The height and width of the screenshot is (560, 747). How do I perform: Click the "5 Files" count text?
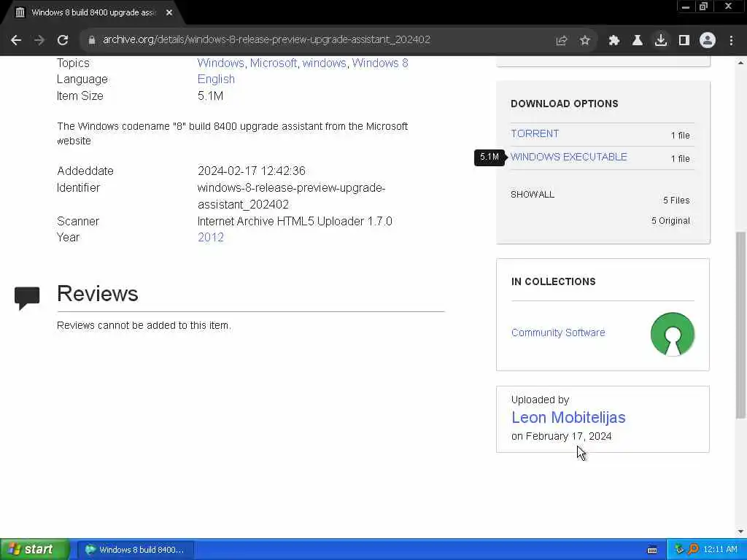[x=676, y=201]
